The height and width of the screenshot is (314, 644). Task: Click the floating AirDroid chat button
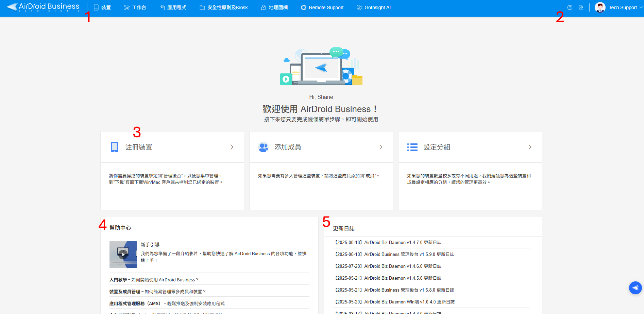[635, 288]
